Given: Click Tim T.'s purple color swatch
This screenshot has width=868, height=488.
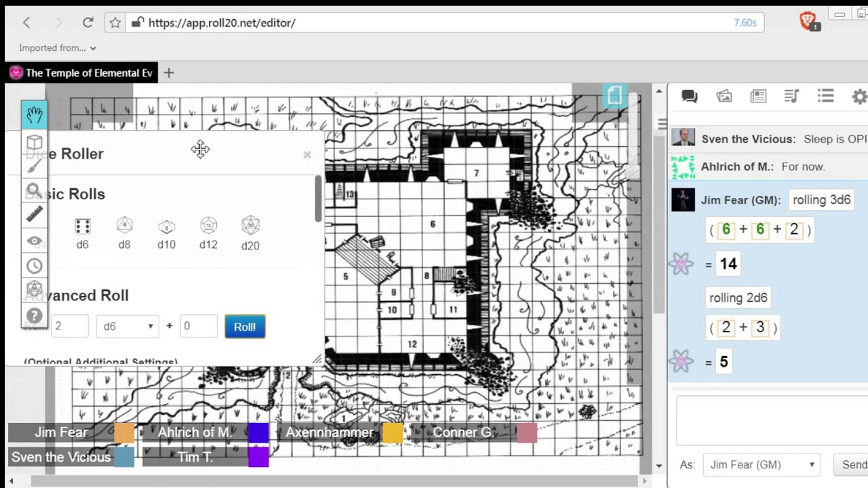Looking at the screenshot, I should (x=258, y=457).
